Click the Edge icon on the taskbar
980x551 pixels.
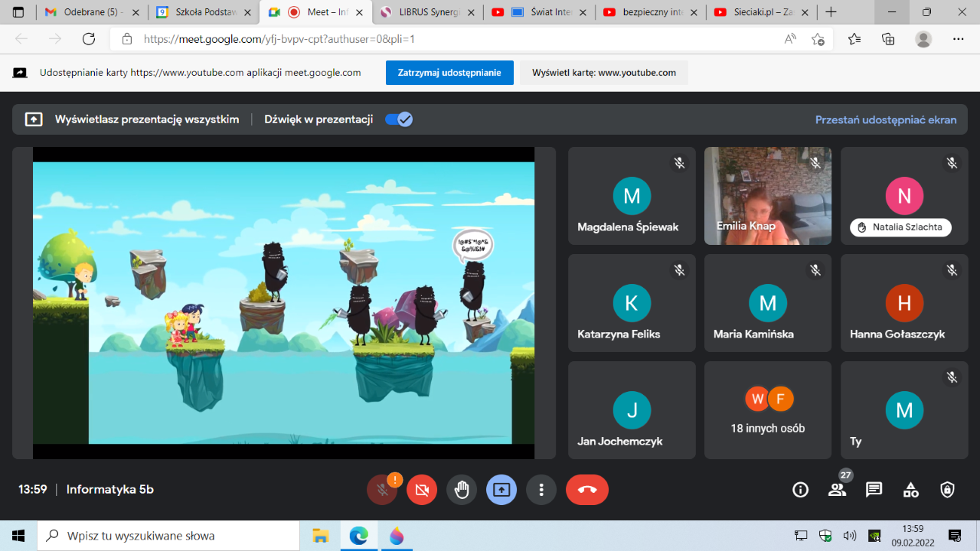pyautogui.click(x=358, y=536)
